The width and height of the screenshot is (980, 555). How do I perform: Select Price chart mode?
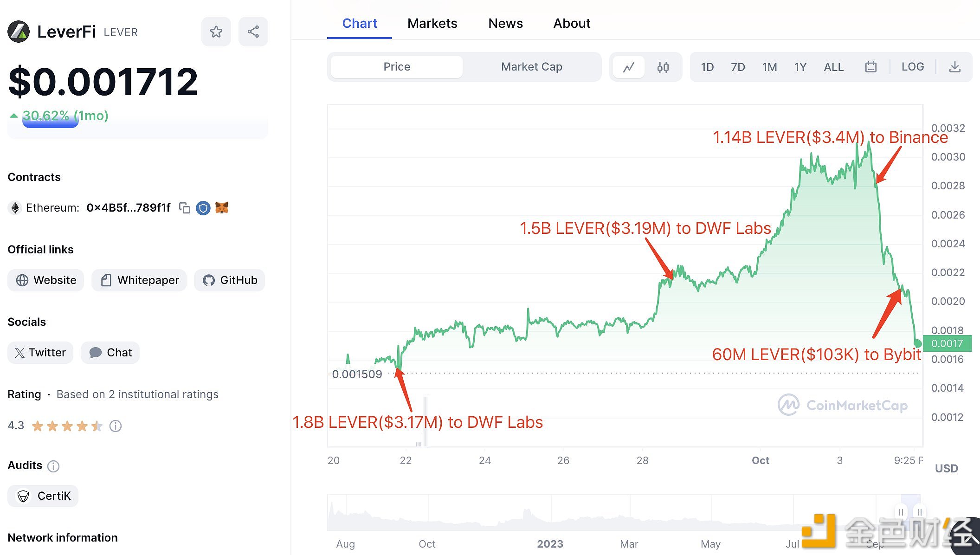click(x=397, y=67)
